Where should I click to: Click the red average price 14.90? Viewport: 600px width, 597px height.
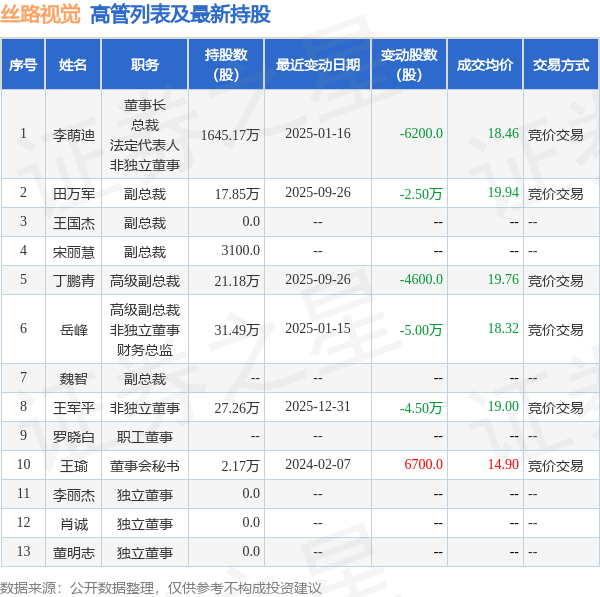tap(503, 464)
